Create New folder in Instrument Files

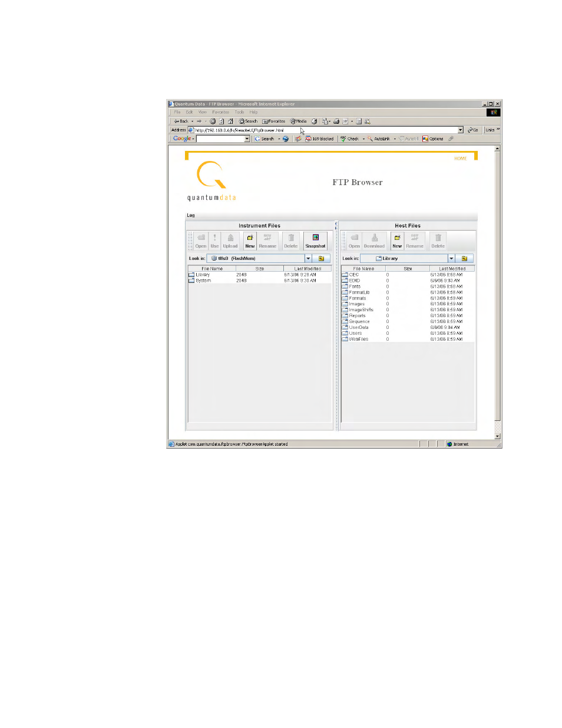click(x=250, y=241)
